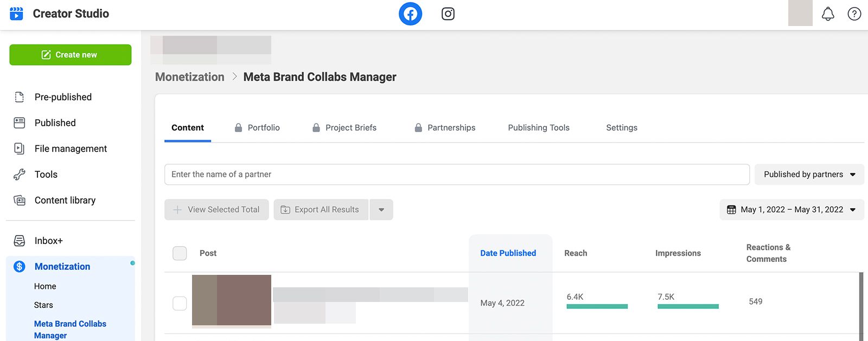The width and height of the screenshot is (868, 341).
Task: Click the Pre-published document icon
Action: (x=20, y=97)
